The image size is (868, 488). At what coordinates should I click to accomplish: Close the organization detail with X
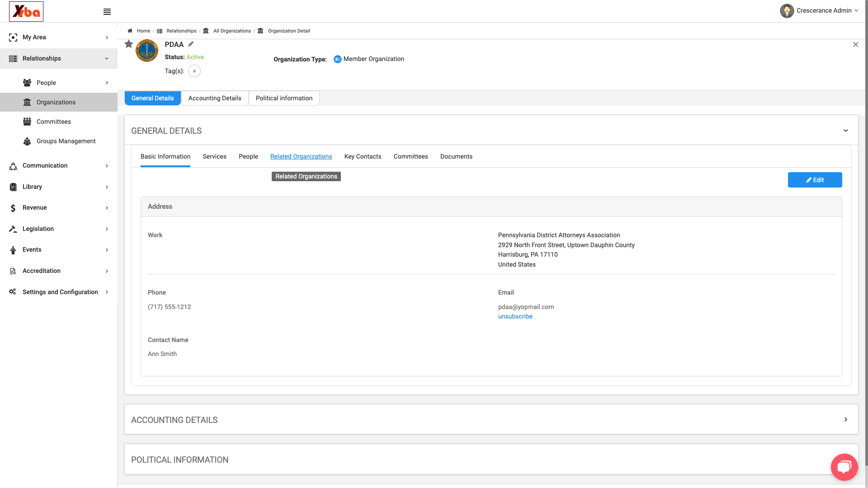tap(855, 44)
